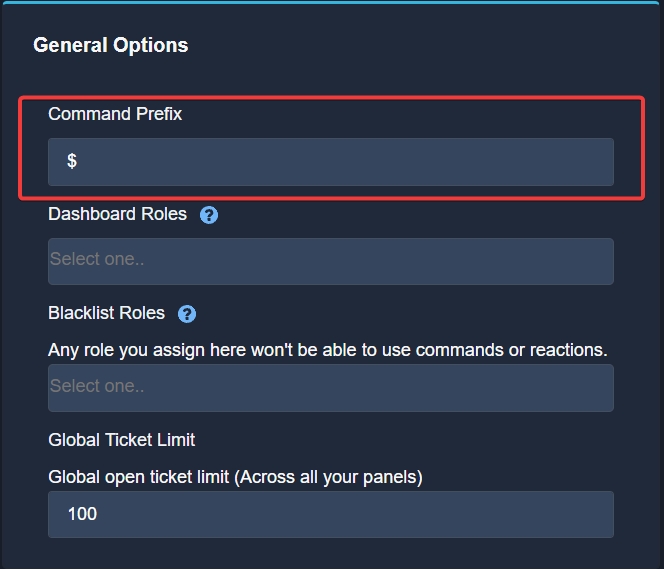Viewport: 664px width, 569px height.
Task: Open the Blacklist Roles selection dropdown
Action: tap(331, 388)
